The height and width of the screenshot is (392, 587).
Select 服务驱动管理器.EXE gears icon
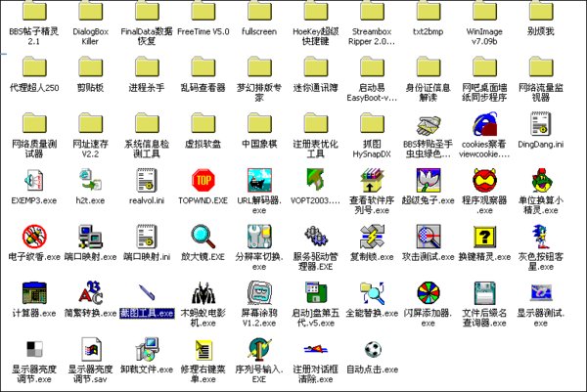[316, 237]
